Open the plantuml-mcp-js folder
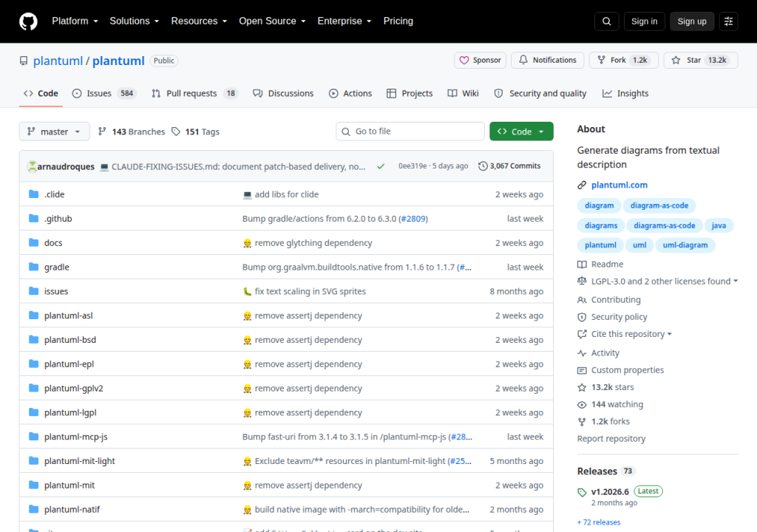Screen dimensions: 757x532 76,437
